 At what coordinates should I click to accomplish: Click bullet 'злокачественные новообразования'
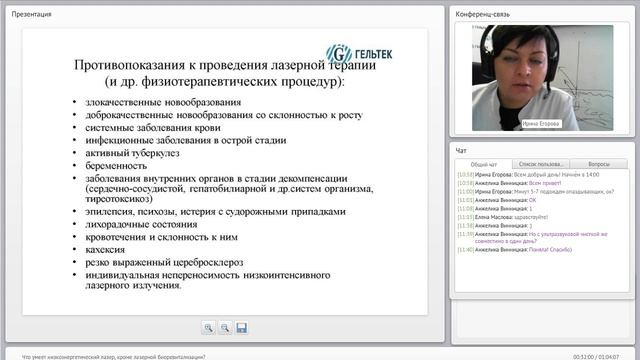pos(163,102)
